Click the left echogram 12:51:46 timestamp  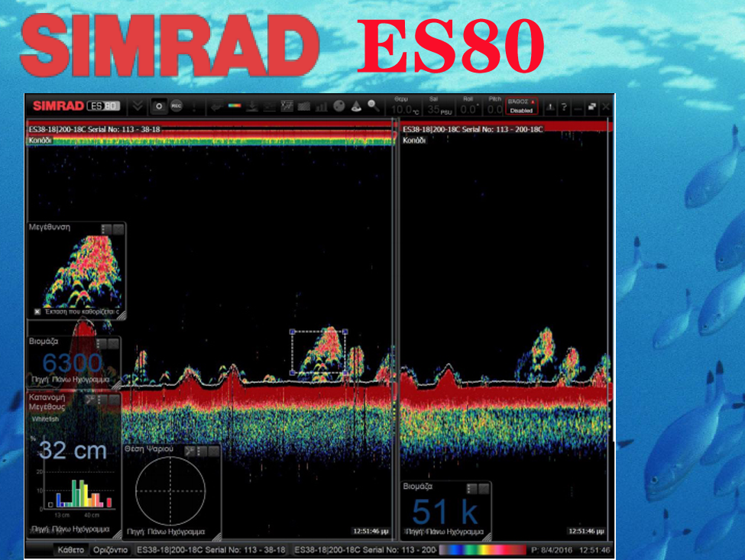point(371,531)
